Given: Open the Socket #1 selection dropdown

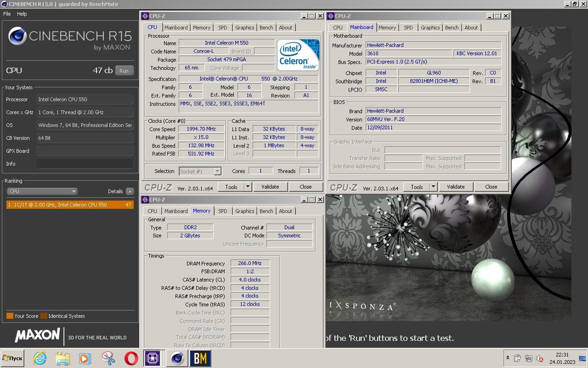Looking at the screenshot, I should (200, 171).
